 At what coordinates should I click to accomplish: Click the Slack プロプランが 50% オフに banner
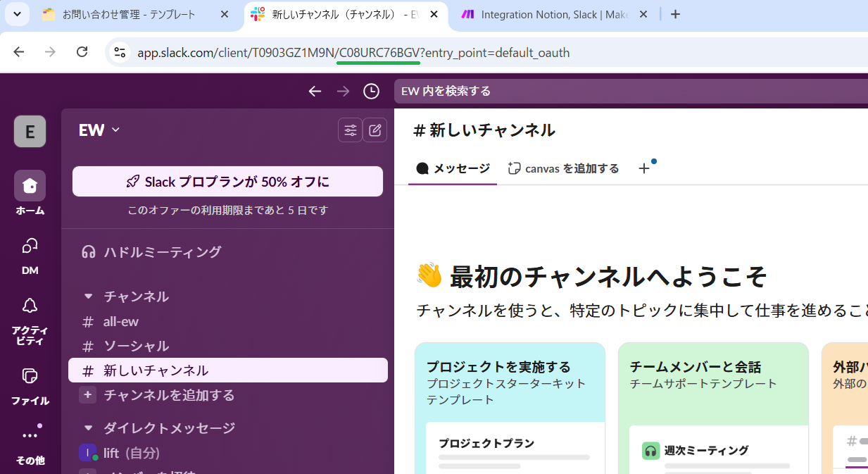click(x=227, y=182)
